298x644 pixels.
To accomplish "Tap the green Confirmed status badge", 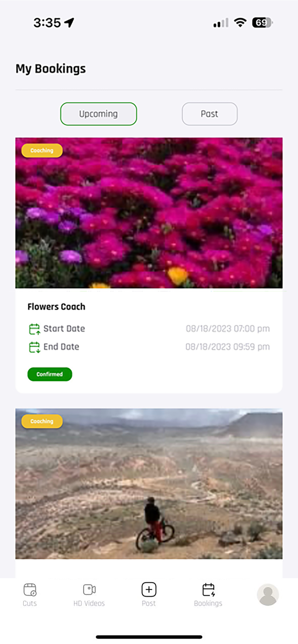I will point(50,374).
